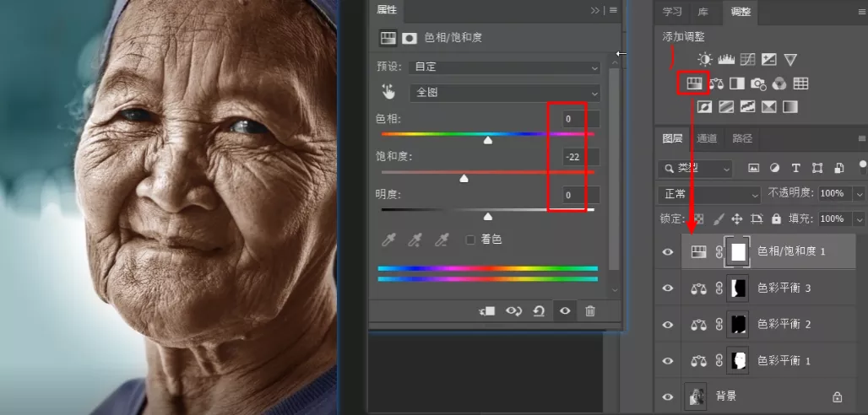
Task: Click the 饱和度 saturation slider handle
Action: 464,179
